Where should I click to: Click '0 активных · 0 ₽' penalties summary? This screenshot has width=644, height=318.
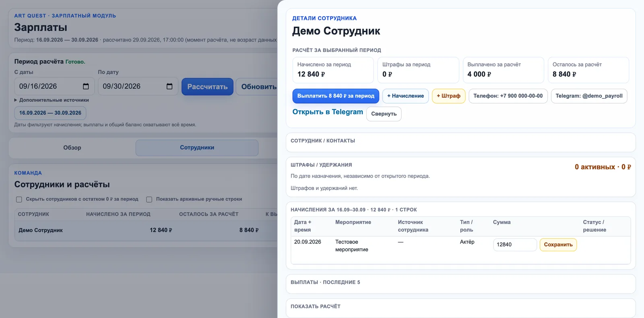603,167
